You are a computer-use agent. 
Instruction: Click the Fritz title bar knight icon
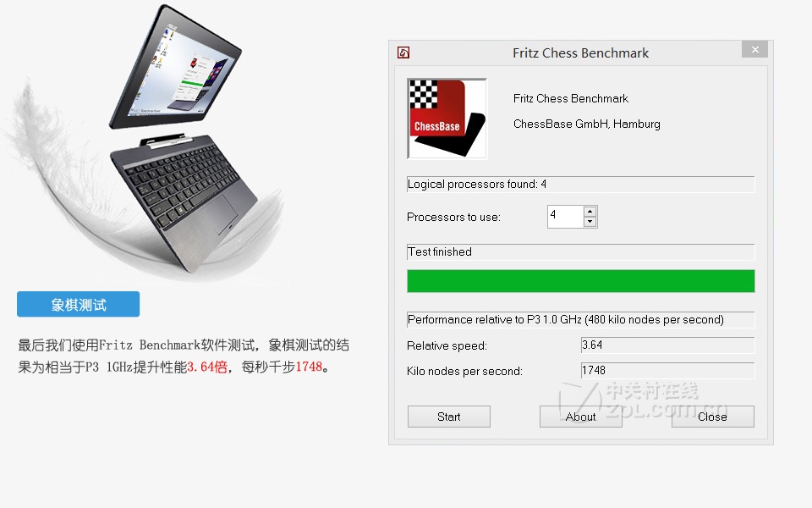[x=403, y=52]
